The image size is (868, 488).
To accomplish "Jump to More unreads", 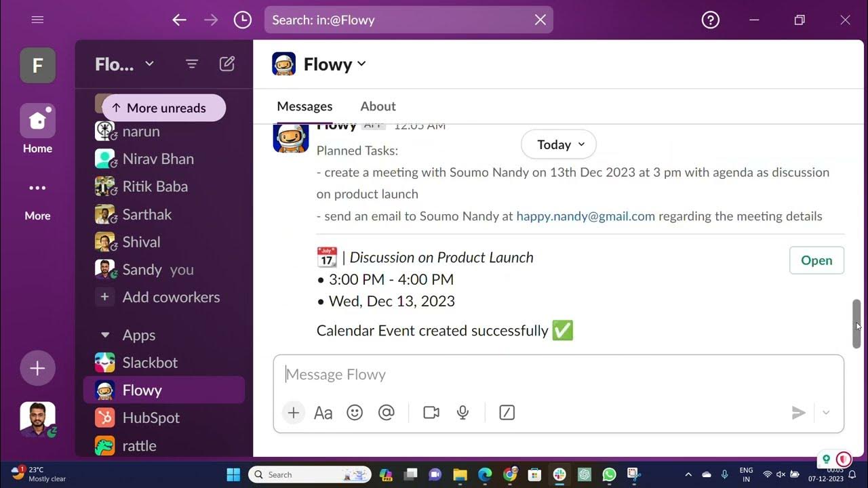I will click(x=163, y=108).
